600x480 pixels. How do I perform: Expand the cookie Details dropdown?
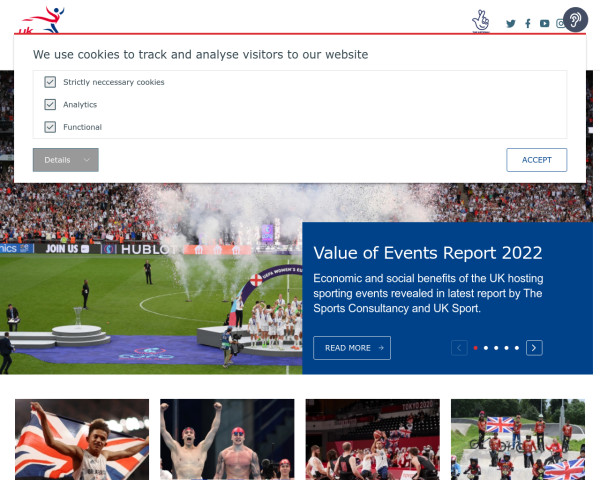coord(65,160)
